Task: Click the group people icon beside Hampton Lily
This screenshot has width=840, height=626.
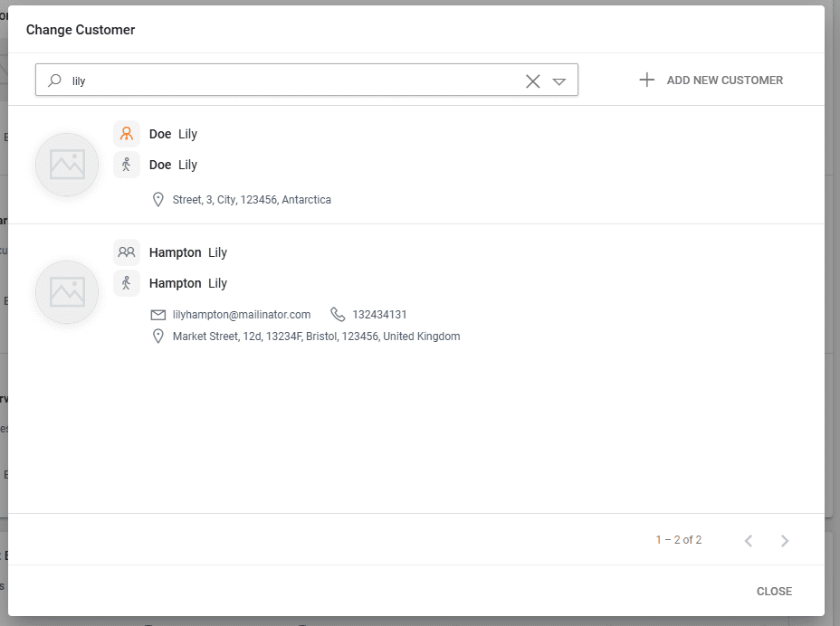Action: (127, 252)
